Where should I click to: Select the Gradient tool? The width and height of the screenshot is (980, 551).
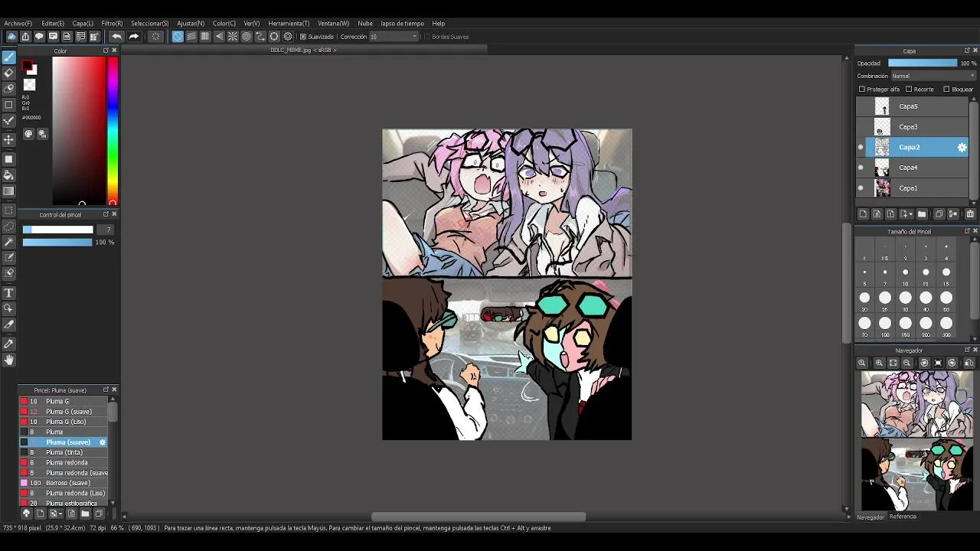pyautogui.click(x=9, y=191)
